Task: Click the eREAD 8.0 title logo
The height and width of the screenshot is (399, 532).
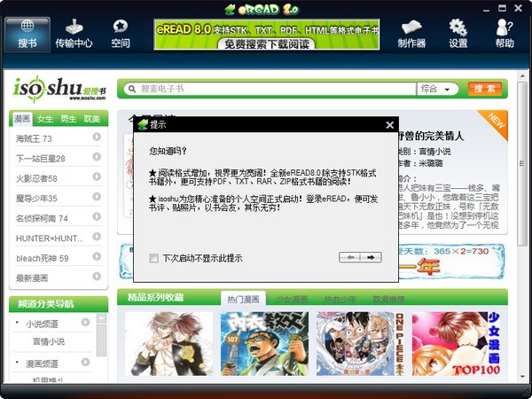Action: coord(262,9)
